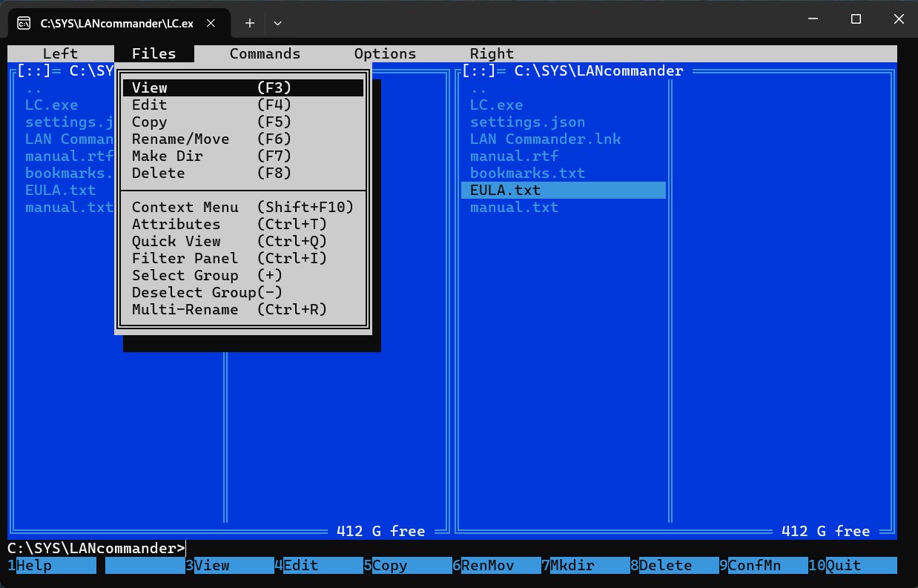Select bookmarks.txt in right panel
Viewport: 918px width, 588px height.
click(527, 173)
